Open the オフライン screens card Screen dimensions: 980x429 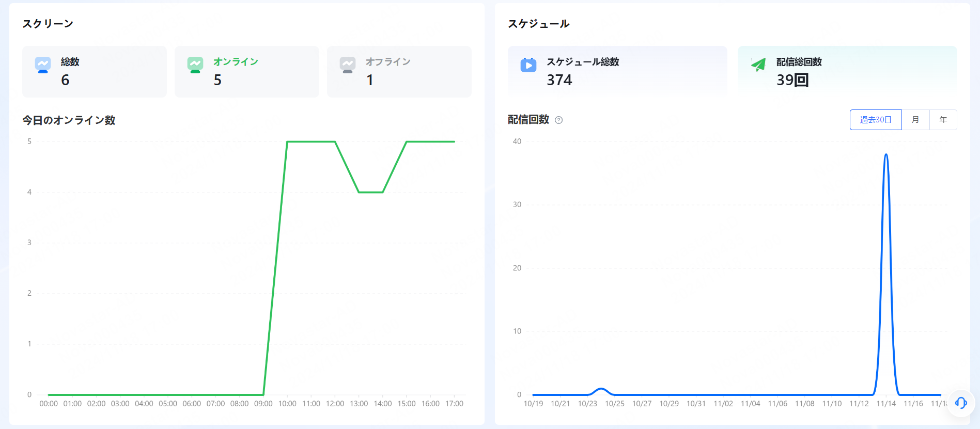[399, 72]
